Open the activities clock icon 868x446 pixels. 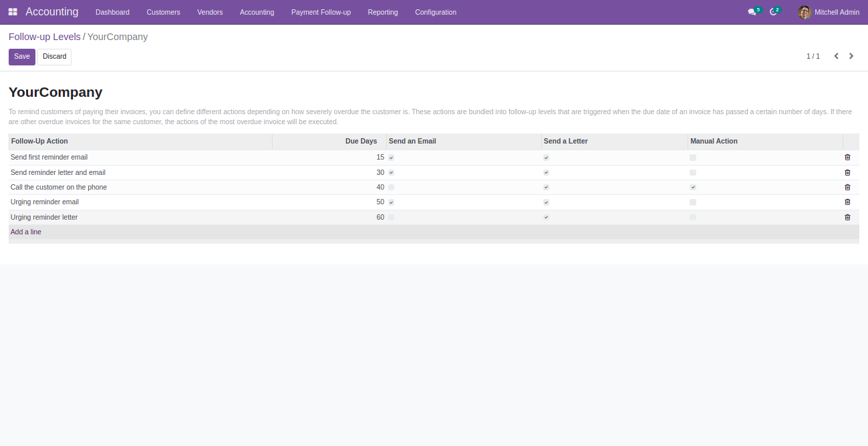(774, 12)
